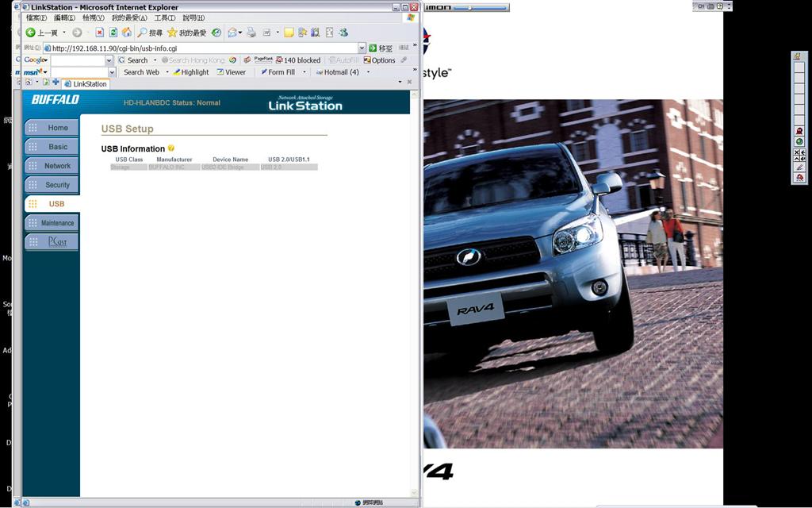
Task: Click the 'USB2 IDE Bridge' device name cell
Action: tap(230, 167)
